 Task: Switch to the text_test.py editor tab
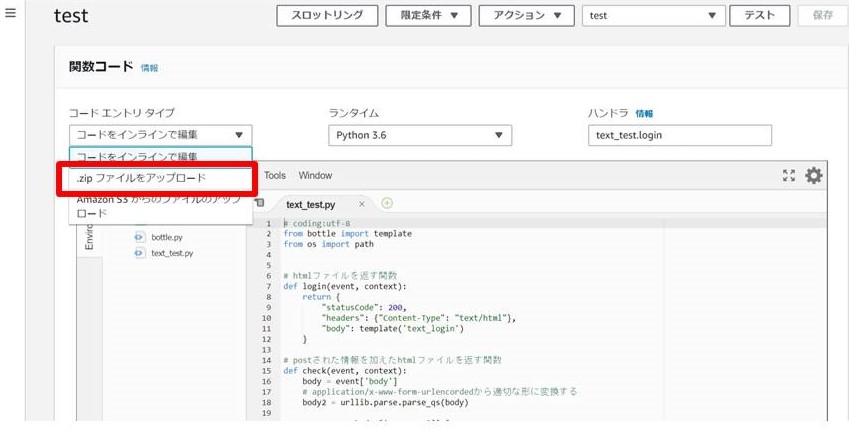tap(311, 205)
